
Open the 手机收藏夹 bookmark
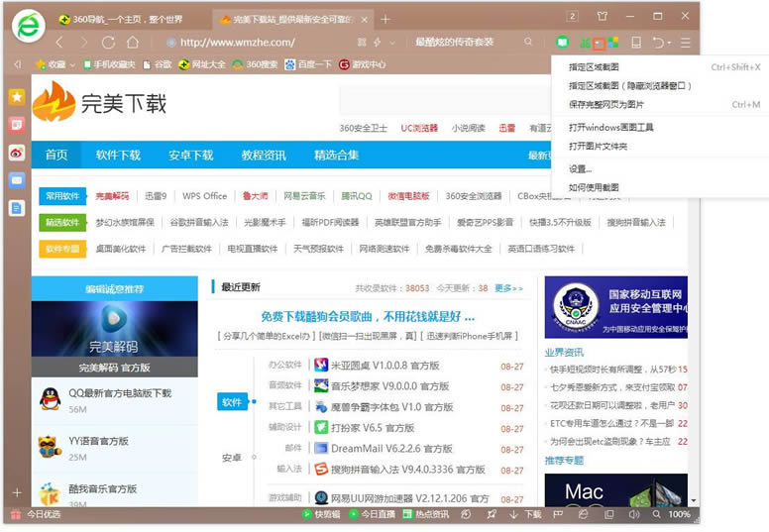coord(109,64)
